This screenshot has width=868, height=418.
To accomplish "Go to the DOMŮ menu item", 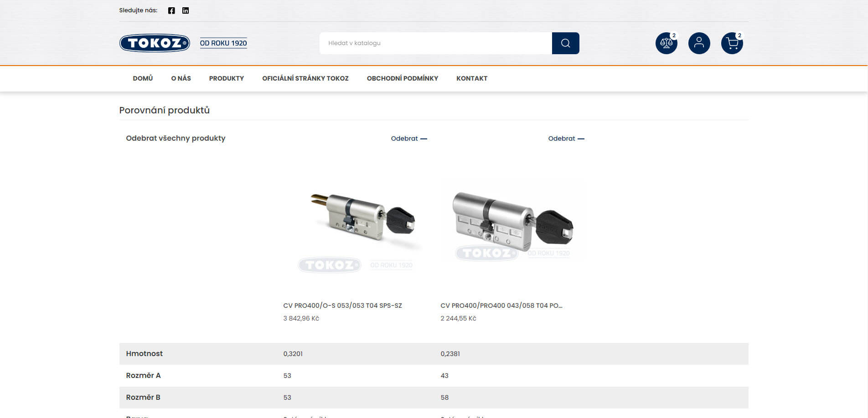I will (143, 78).
